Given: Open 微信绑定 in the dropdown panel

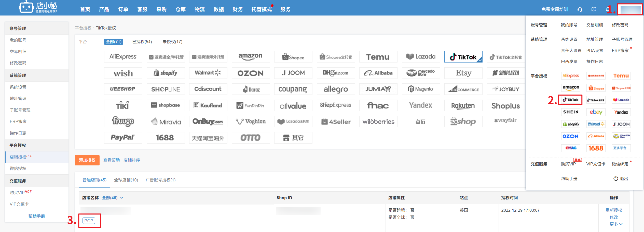Looking at the screenshot, I should click(620, 164).
